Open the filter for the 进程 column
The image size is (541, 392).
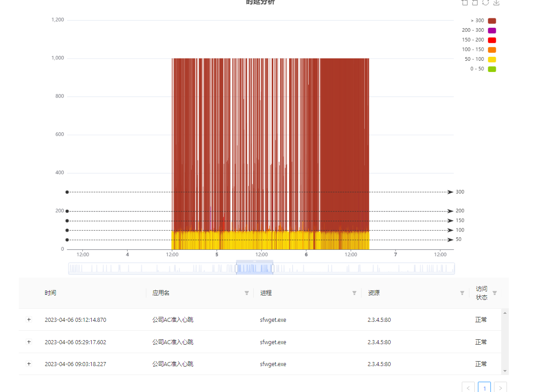pos(354,293)
